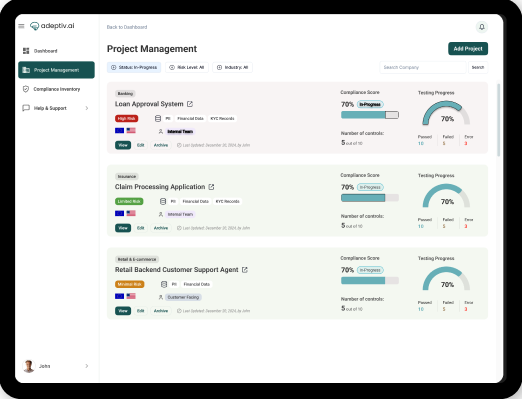
Task: Click the database icon in Retail Backend card
Action: coord(164,284)
